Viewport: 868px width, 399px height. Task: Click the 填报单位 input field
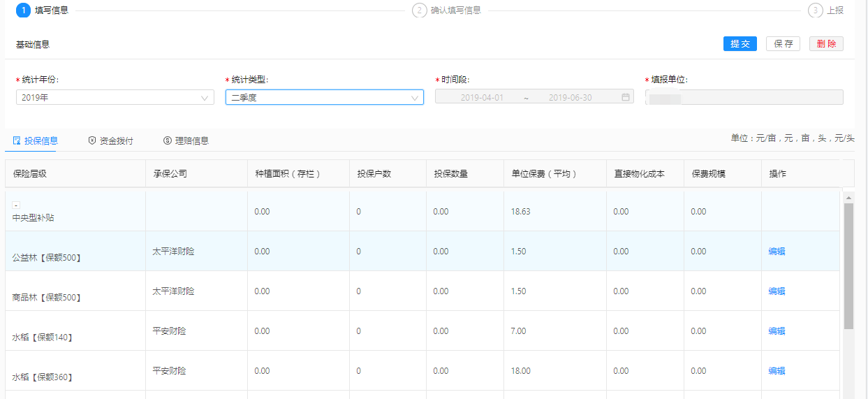click(x=744, y=97)
